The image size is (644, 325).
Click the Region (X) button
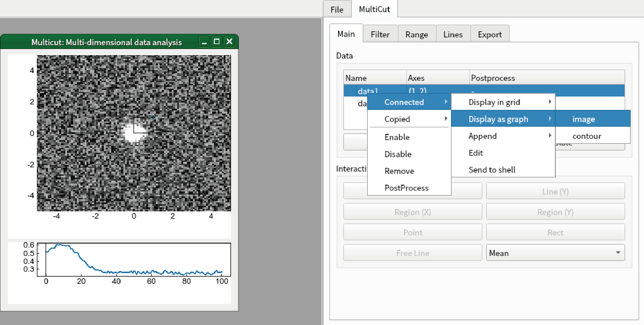point(412,212)
